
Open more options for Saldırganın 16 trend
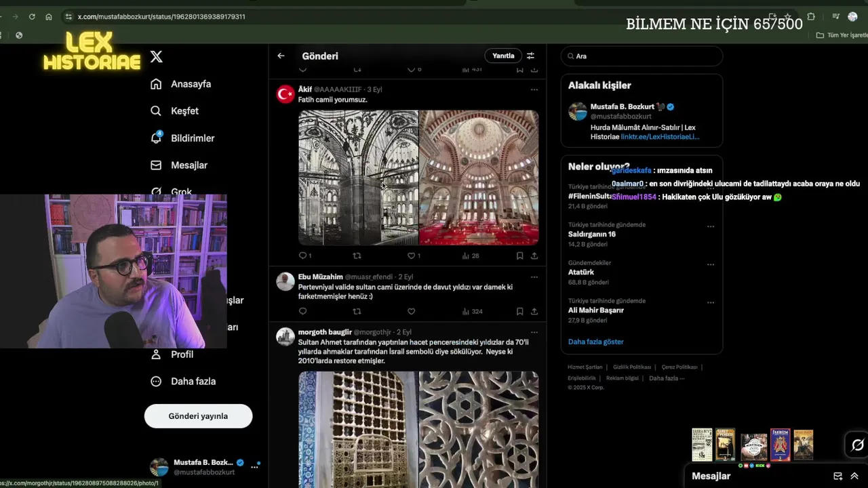tap(711, 226)
